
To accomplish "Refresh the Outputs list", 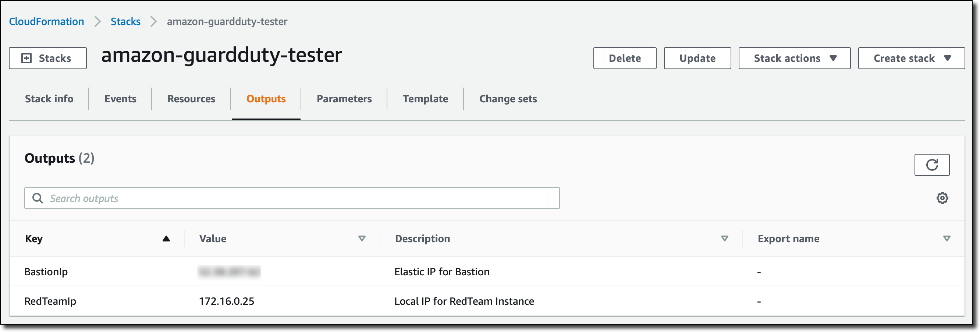I will click(x=932, y=165).
